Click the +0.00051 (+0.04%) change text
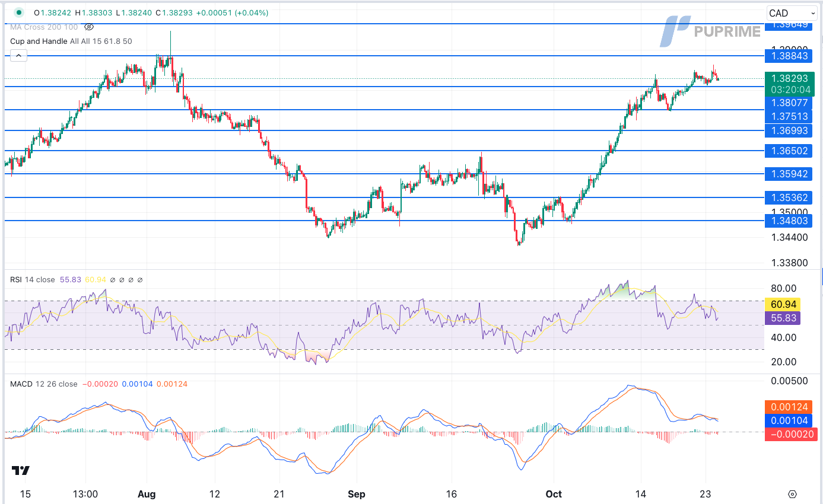Viewport: 823px width, 504px height. coord(233,12)
